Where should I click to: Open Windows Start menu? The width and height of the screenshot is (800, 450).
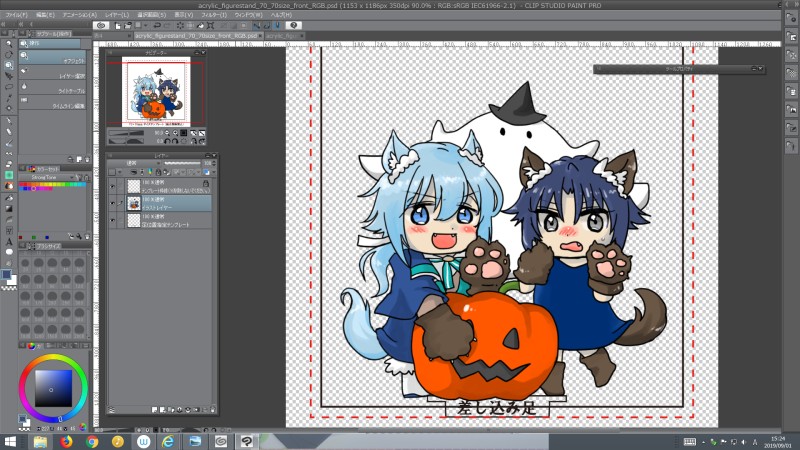[10, 441]
